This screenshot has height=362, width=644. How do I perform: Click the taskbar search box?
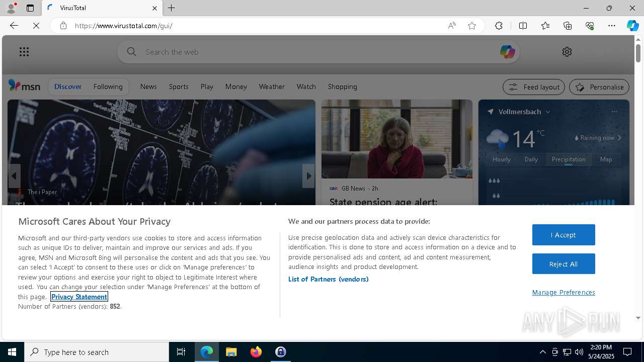(x=97, y=352)
